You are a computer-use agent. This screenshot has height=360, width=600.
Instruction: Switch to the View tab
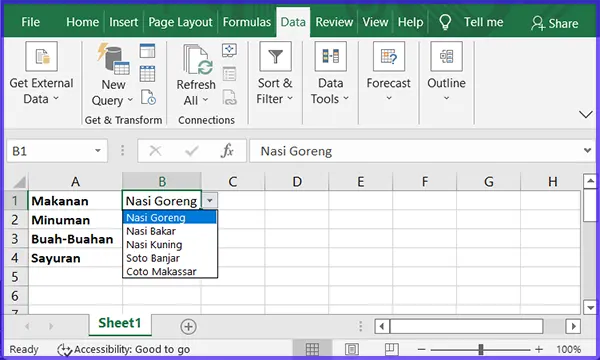(375, 22)
